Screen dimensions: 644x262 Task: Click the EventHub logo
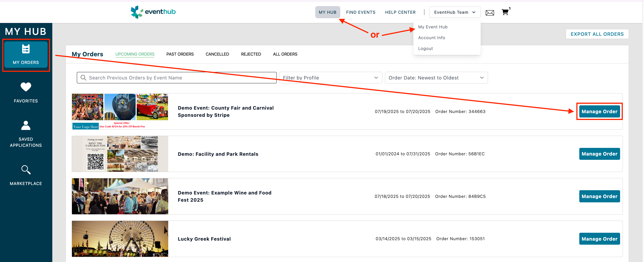coord(153,12)
